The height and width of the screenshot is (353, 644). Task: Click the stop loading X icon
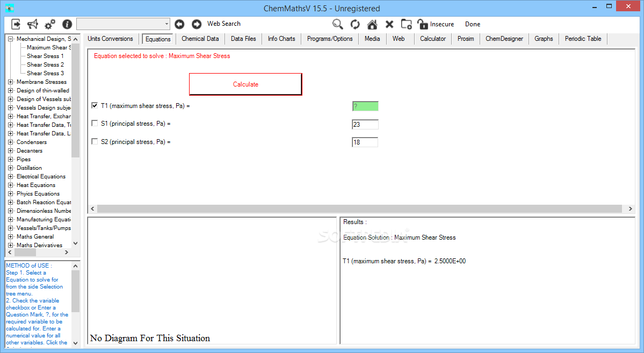(x=389, y=25)
